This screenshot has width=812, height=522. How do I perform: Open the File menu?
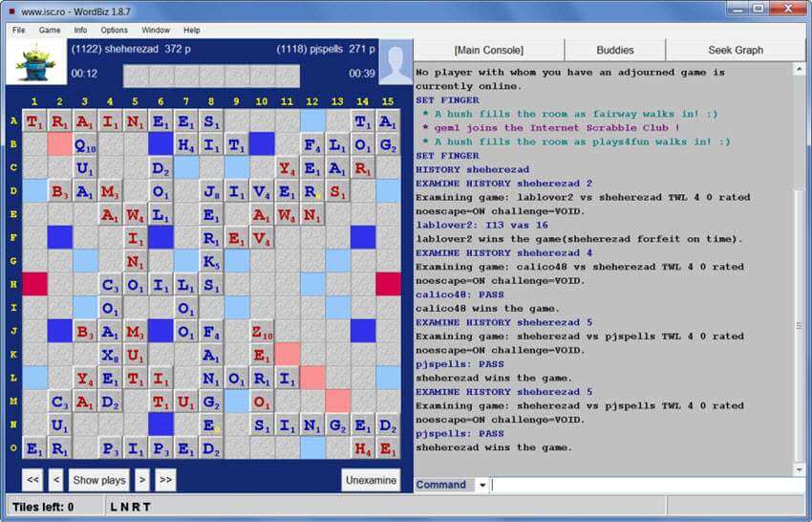(x=19, y=30)
